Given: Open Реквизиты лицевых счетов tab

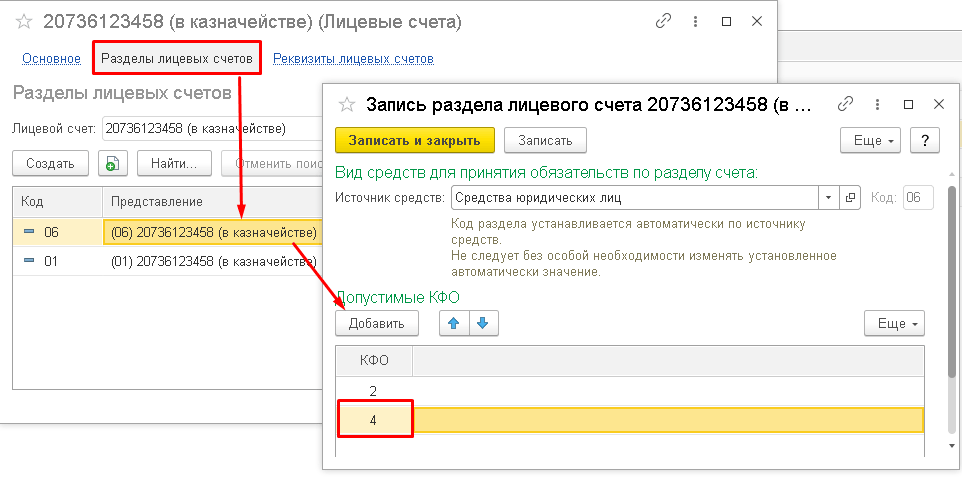Looking at the screenshot, I should click(353, 58).
